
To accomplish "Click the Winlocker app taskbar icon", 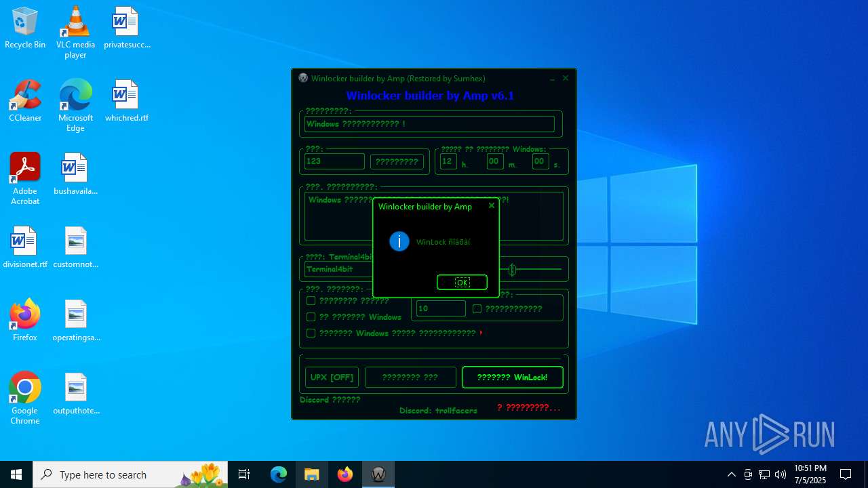I will [x=378, y=474].
